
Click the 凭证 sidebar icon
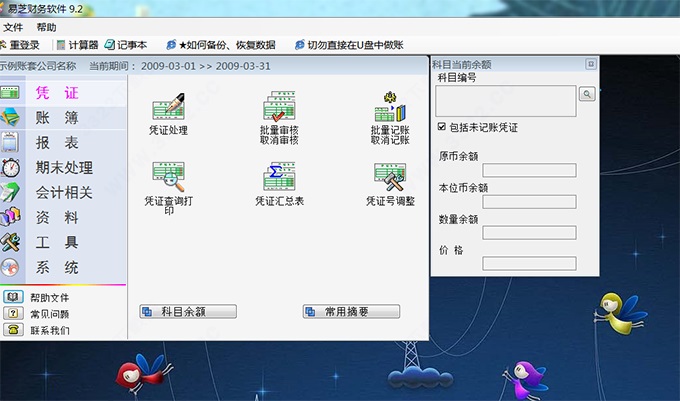(10, 92)
